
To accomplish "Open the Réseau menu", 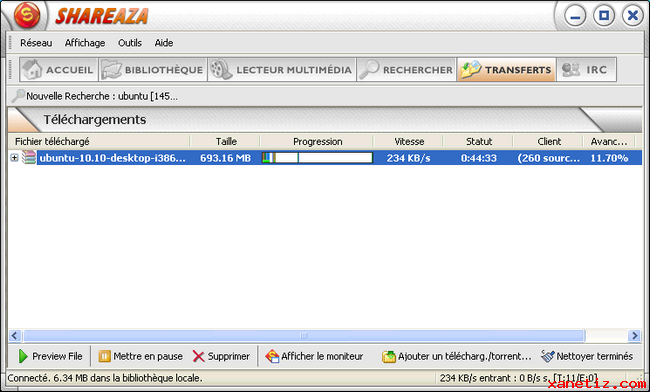I will point(36,43).
